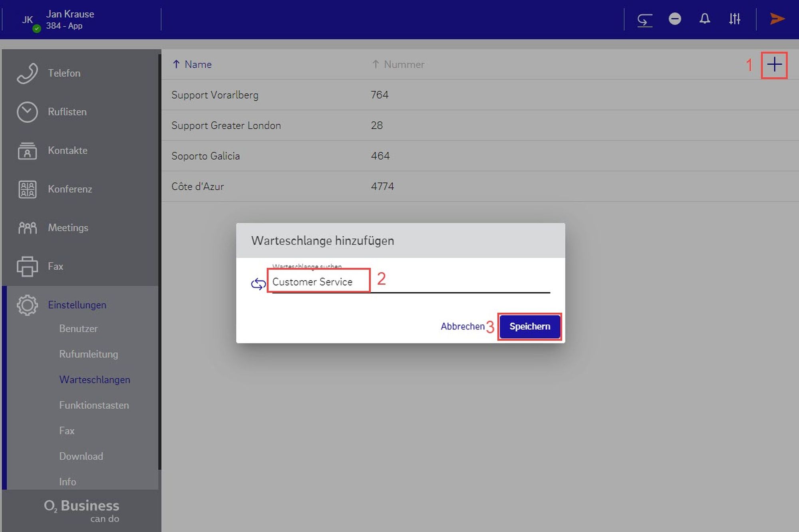Click the queue swap icon in dialog
The height and width of the screenshot is (532, 799).
point(258,284)
